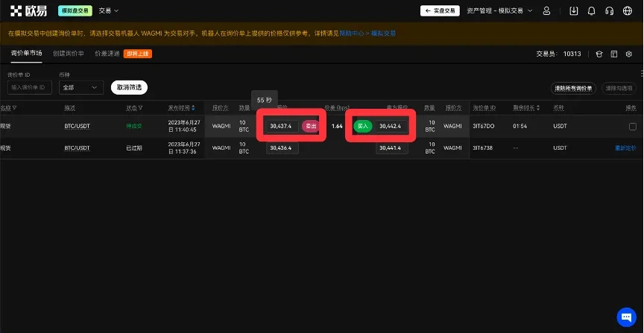644x333 pixels.
Task: Click the green 买入 button
Action: click(362, 127)
